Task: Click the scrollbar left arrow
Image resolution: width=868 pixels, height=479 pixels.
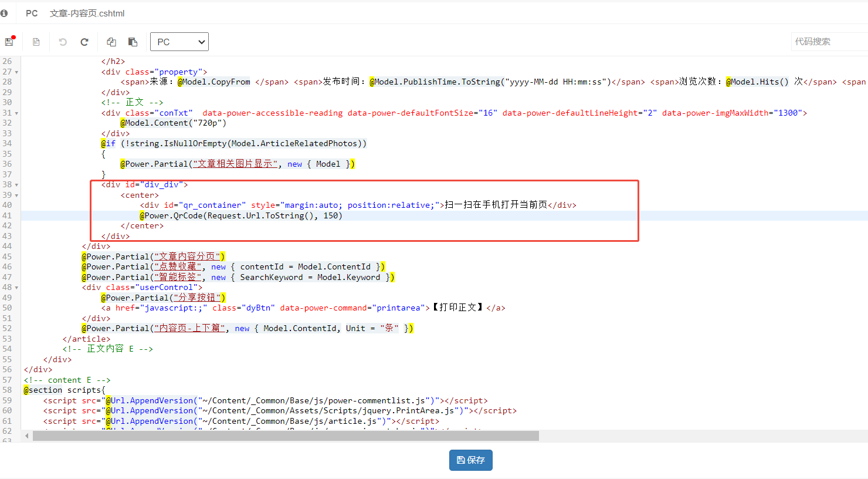Action: tap(26, 436)
